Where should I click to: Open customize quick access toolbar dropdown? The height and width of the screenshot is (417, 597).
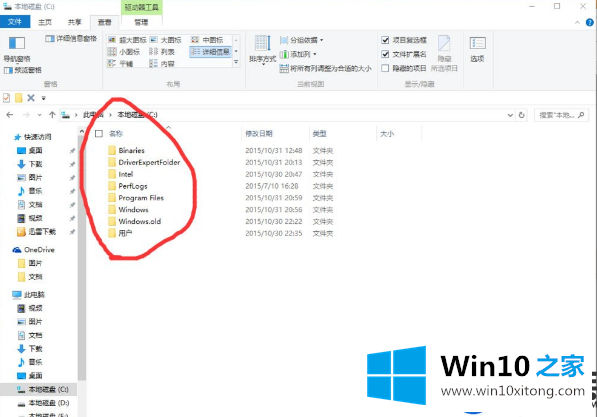(43, 98)
